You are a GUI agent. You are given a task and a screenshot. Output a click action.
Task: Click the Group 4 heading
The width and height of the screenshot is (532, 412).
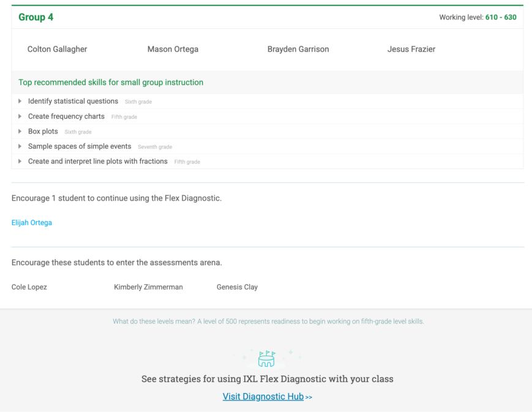tap(36, 17)
